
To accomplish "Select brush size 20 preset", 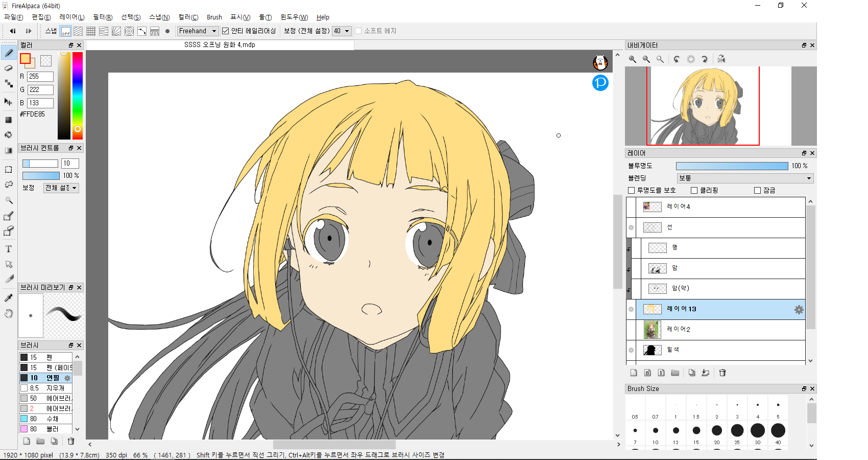I will (717, 431).
